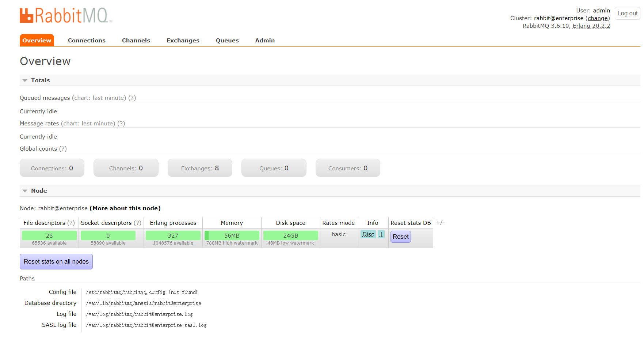The image size is (644, 340).
Task: Click the Overview page heading
Action: 45,61
